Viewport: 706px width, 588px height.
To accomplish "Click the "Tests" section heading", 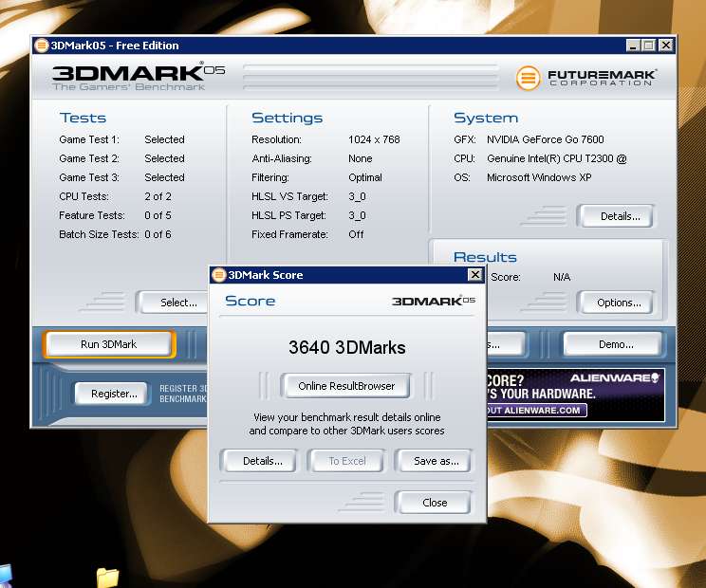I will click(83, 118).
